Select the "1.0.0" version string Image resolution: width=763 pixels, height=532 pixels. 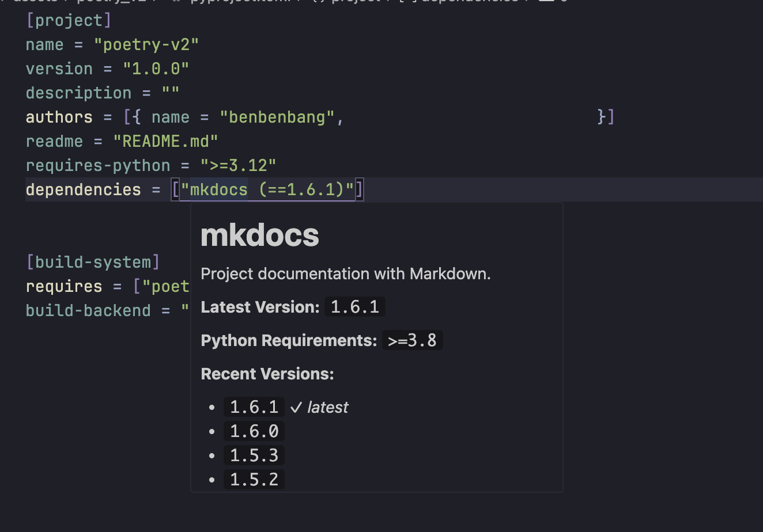point(156,69)
